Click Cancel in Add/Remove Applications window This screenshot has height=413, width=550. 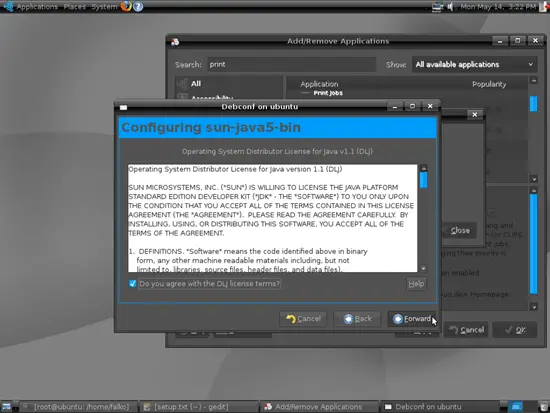pos(466,330)
